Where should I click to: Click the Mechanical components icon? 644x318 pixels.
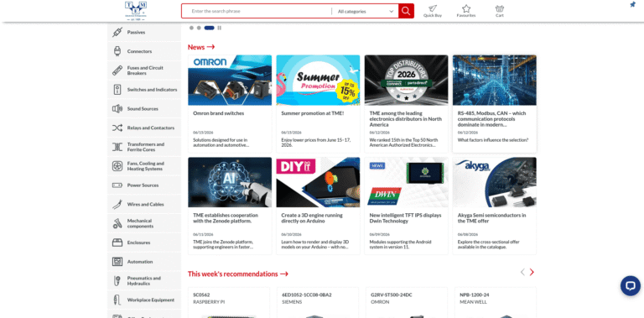(x=117, y=223)
